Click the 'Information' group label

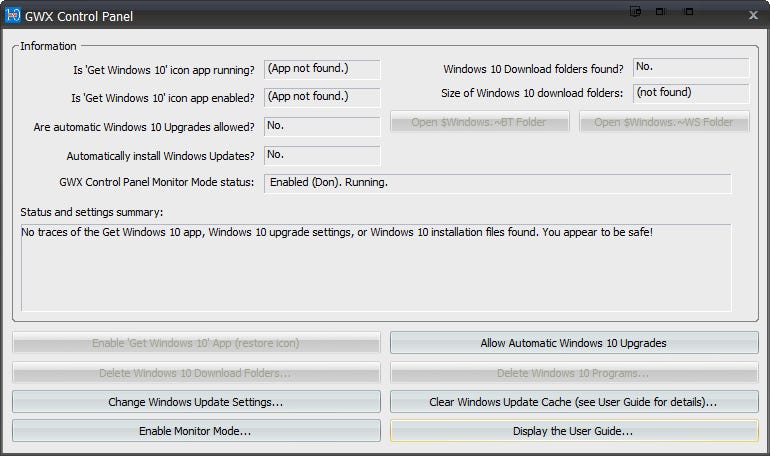[x=48, y=46]
